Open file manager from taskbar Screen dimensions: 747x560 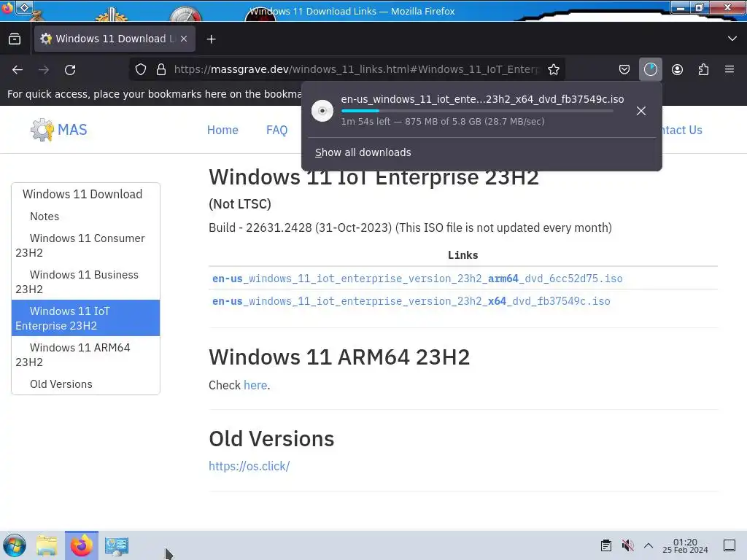47,545
